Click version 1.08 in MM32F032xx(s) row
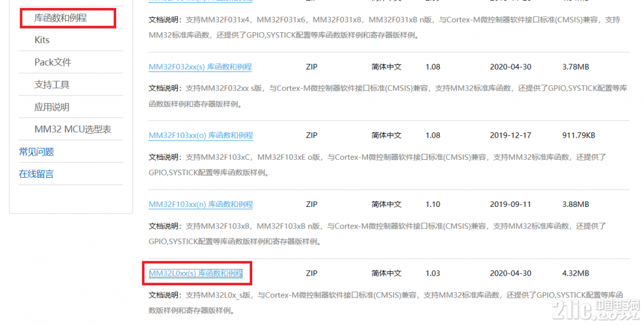Screen dimensions: 644x325 (433, 67)
